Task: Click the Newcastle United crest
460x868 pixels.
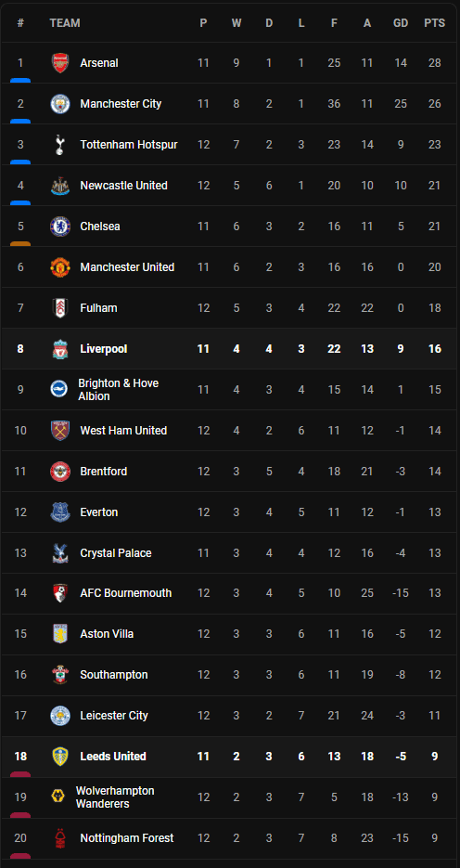Action: (x=60, y=186)
